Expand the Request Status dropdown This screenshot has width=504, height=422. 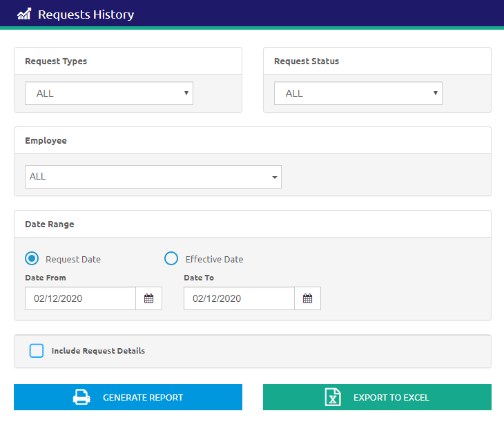358,93
